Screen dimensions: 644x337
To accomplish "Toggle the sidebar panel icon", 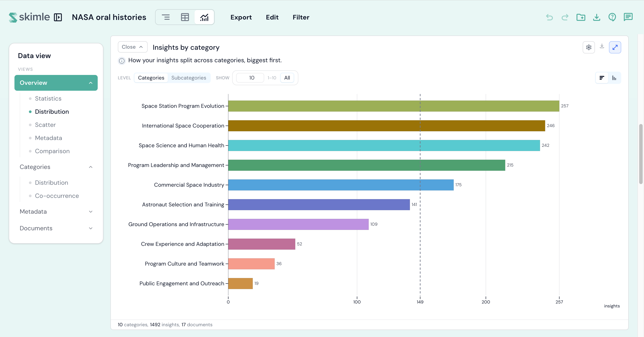I will (x=58, y=17).
